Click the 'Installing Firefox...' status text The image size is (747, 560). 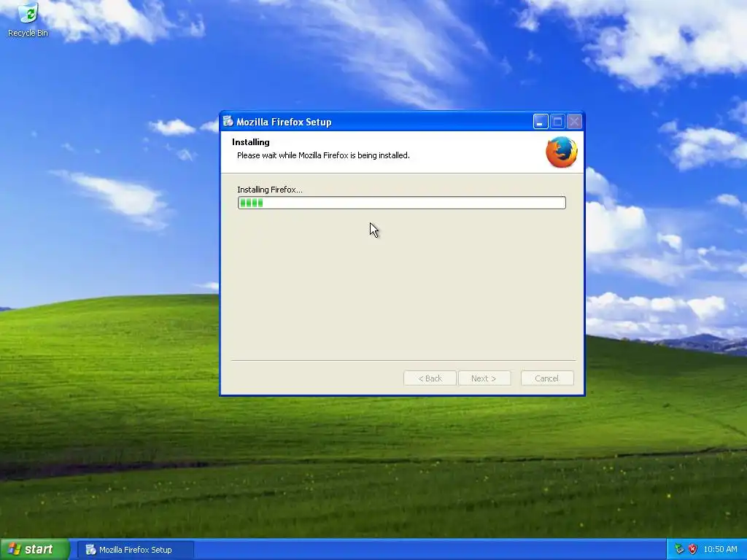pyautogui.click(x=270, y=190)
